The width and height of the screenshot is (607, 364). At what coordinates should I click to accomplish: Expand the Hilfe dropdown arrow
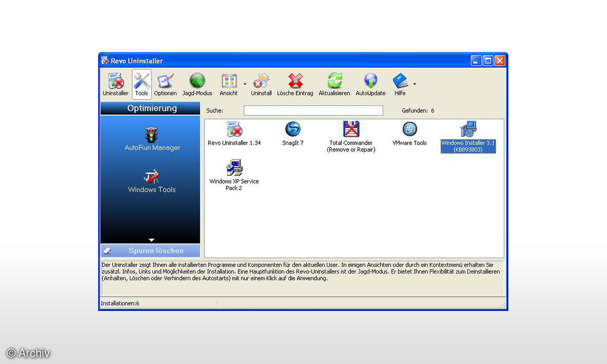415,84
